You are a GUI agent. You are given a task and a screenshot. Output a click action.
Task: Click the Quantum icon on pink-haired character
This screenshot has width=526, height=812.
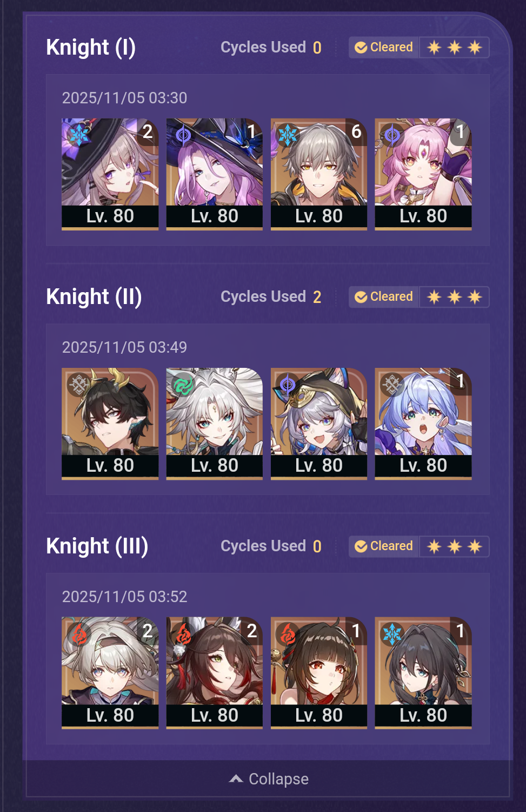392,134
